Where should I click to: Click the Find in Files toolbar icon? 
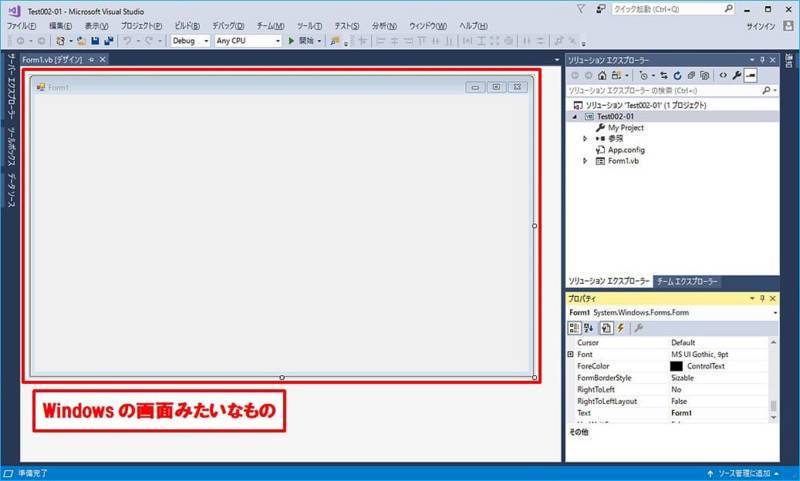[335, 41]
